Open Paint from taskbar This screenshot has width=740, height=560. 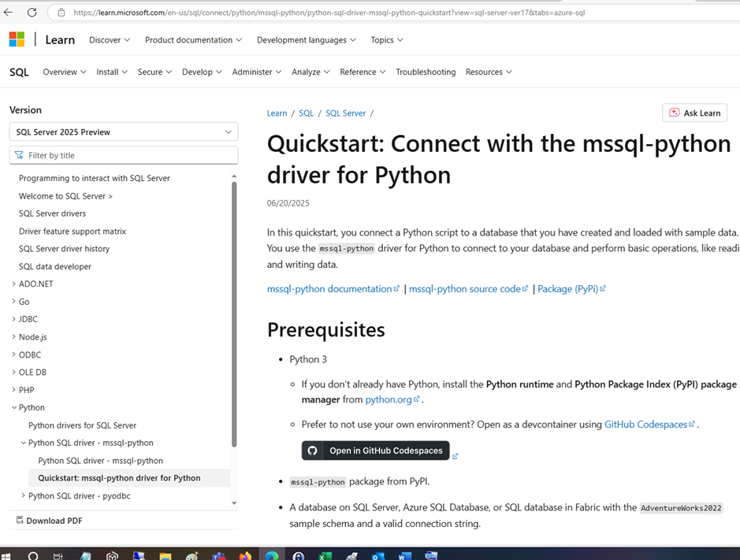192,556
